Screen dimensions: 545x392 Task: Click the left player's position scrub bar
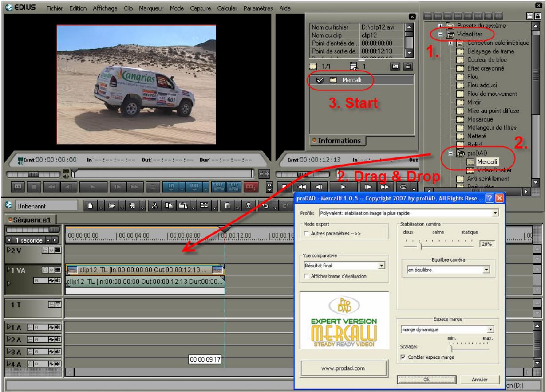pos(162,173)
